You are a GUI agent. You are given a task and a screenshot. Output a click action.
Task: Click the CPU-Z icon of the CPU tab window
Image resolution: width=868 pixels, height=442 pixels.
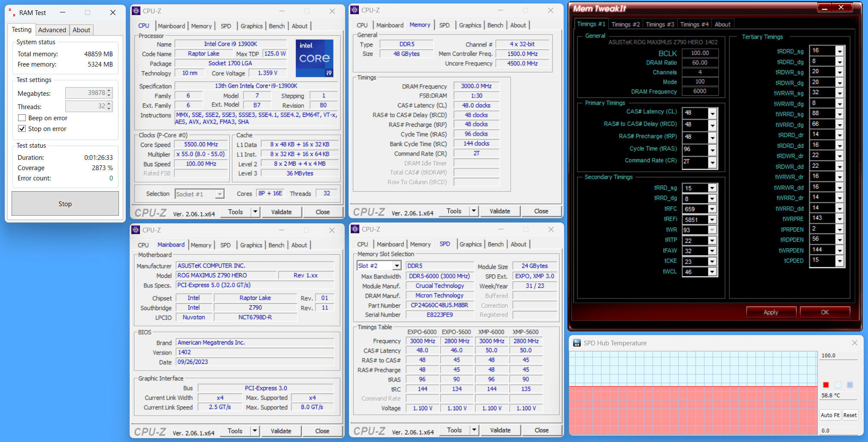coord(136,11)
